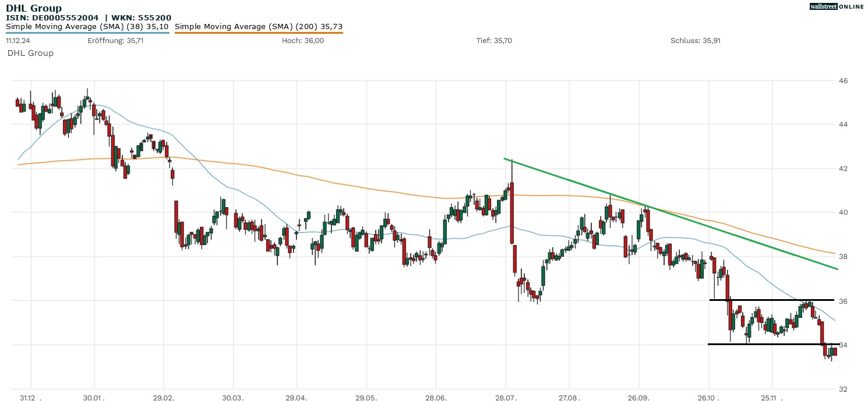The image size is (868, 401).
Task: Toggle the SMA (200) legend entry
Action: point(259,26)
